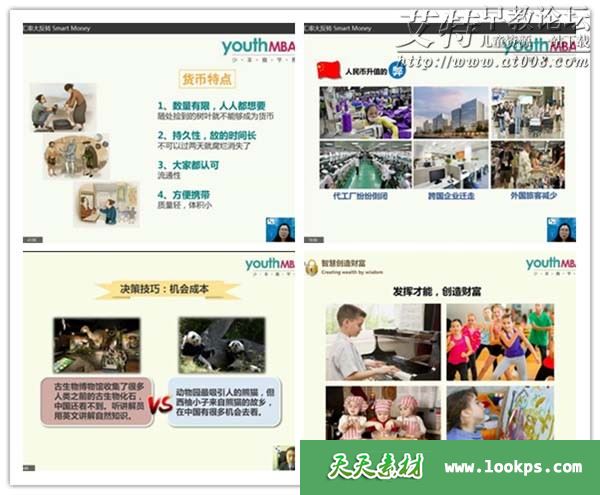
Task: Click the youthMBA logo on 机会成本 slide
Action: pos(270,264)
